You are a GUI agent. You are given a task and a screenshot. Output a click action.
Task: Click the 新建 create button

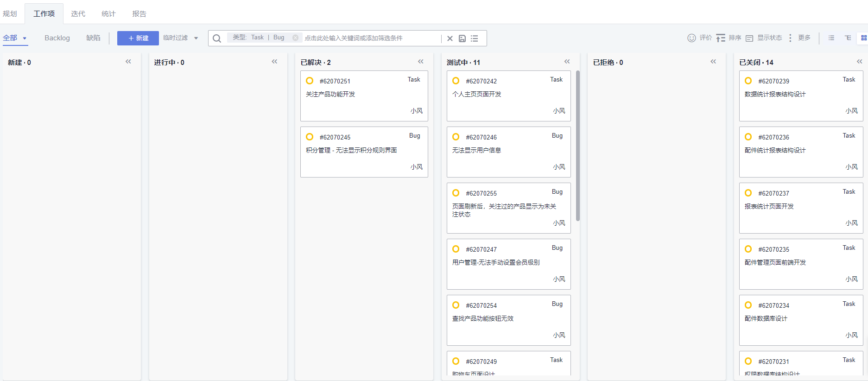(138, 38)
